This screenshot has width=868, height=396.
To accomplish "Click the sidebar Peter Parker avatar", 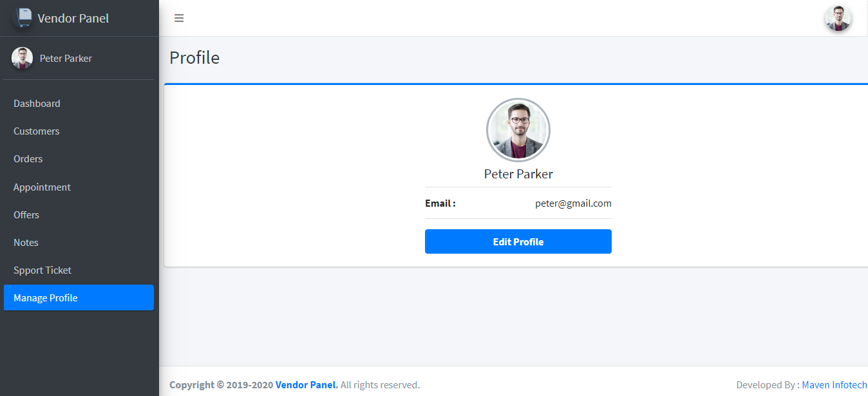I will (x=22, y=58).
